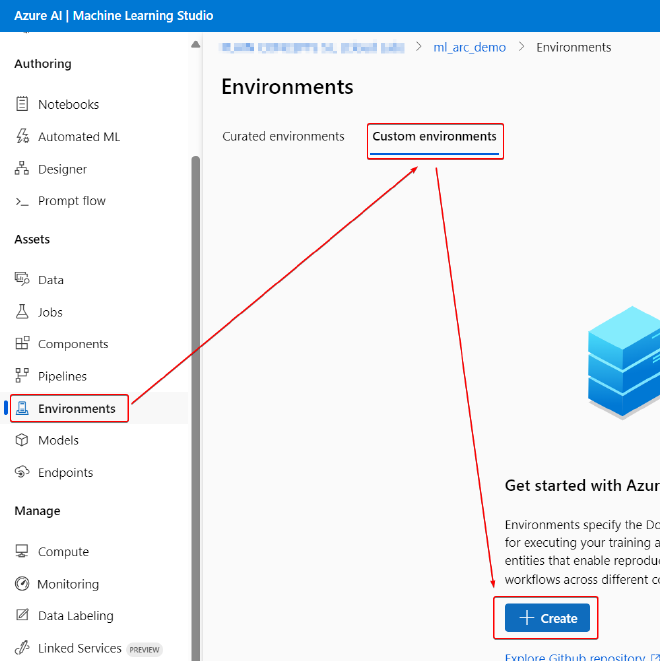Image resolution: width=660 pixels, height=661 pixels.
Task: Click the Linked Services link icon
Action: pyautogui.click(x=22, y=647)
